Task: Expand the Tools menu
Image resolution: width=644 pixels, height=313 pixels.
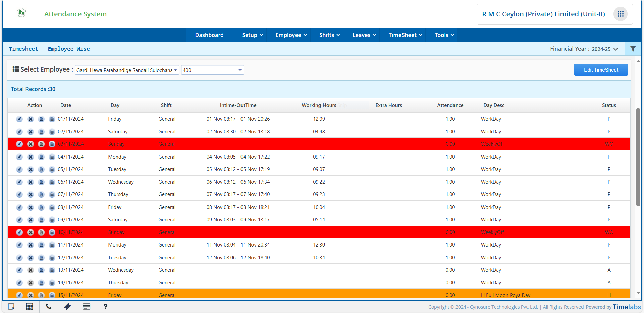Action: pos(444,35)
